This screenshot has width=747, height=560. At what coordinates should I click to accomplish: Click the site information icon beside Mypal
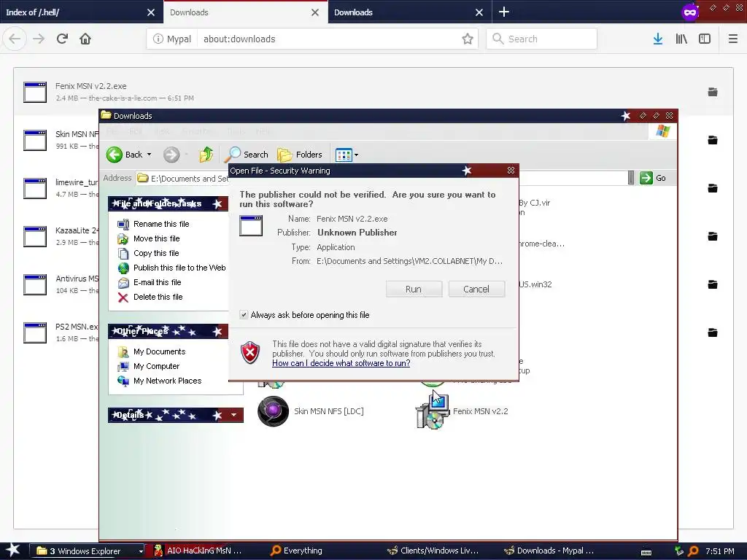[x=158, y=39]
